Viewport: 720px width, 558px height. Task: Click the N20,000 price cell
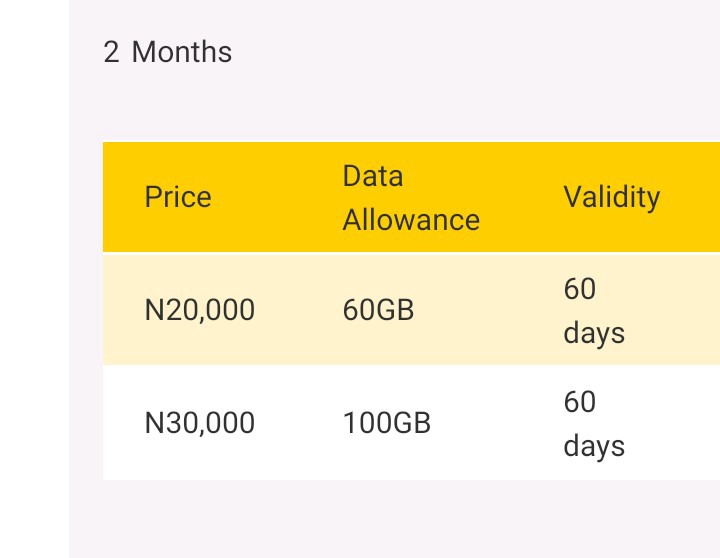[x=200, y=310]
